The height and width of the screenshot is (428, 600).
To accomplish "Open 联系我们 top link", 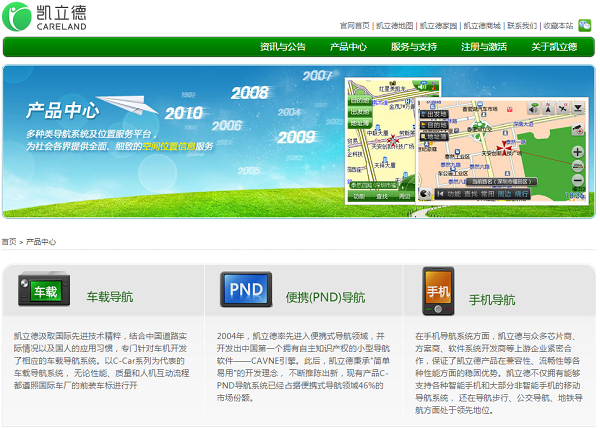I will point(522,26).
